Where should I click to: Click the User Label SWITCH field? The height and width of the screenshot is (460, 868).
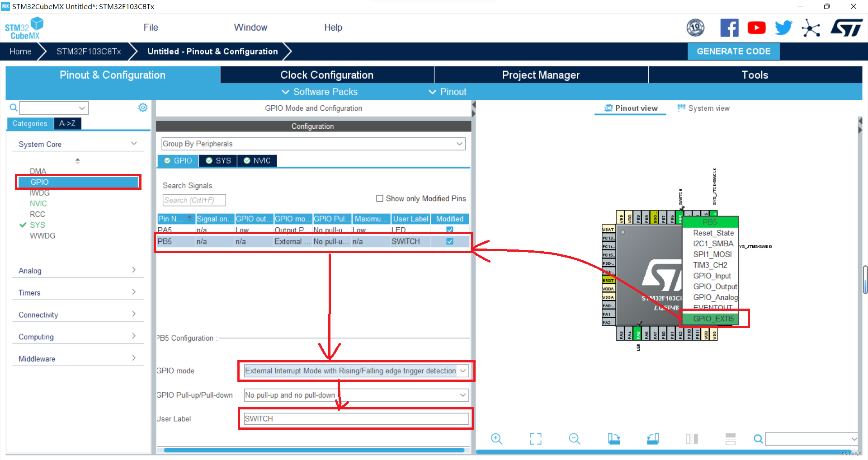[356, 419]
